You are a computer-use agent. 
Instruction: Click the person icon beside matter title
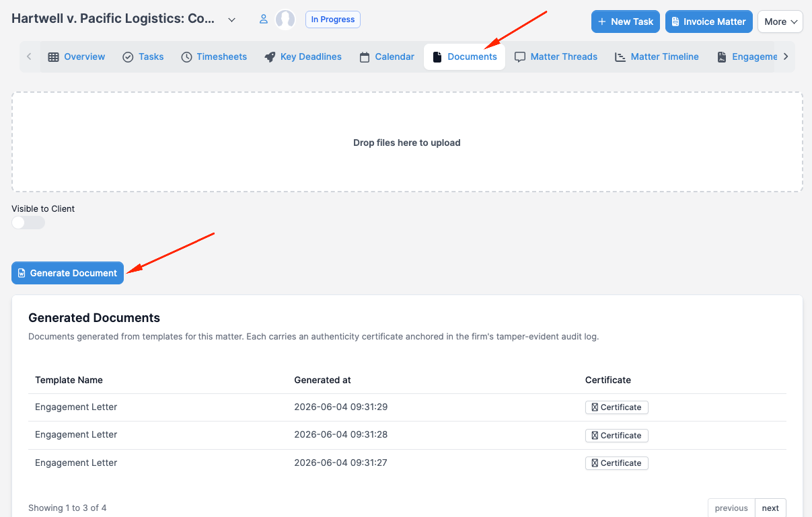point(264,19)
